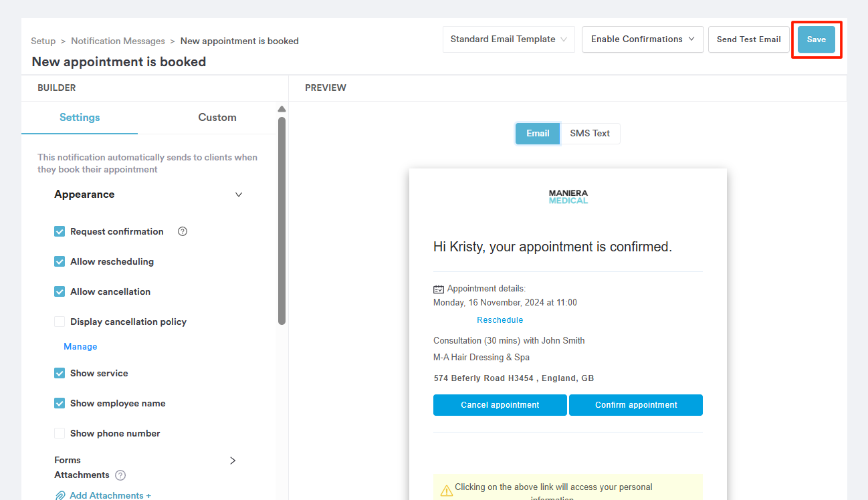Open Enable Confirmations dropdown

643,39
